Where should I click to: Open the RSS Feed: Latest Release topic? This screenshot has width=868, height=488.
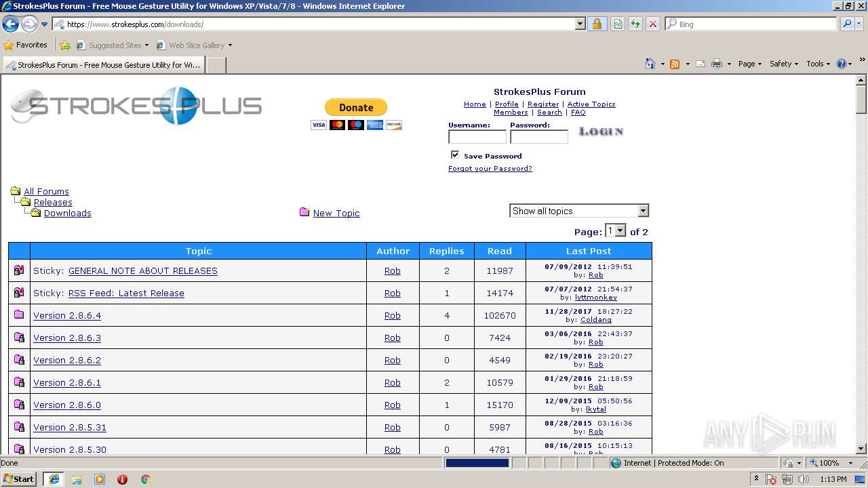126,293
